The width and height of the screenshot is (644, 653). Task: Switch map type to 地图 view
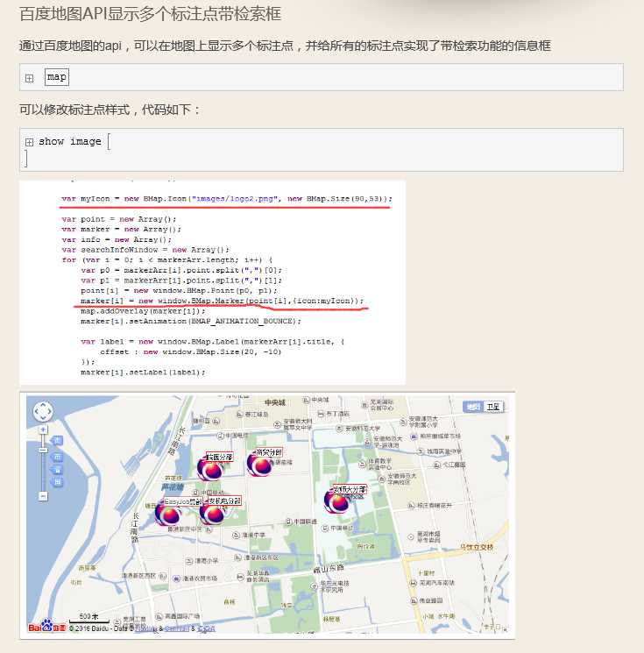click(x=473, y=407)
